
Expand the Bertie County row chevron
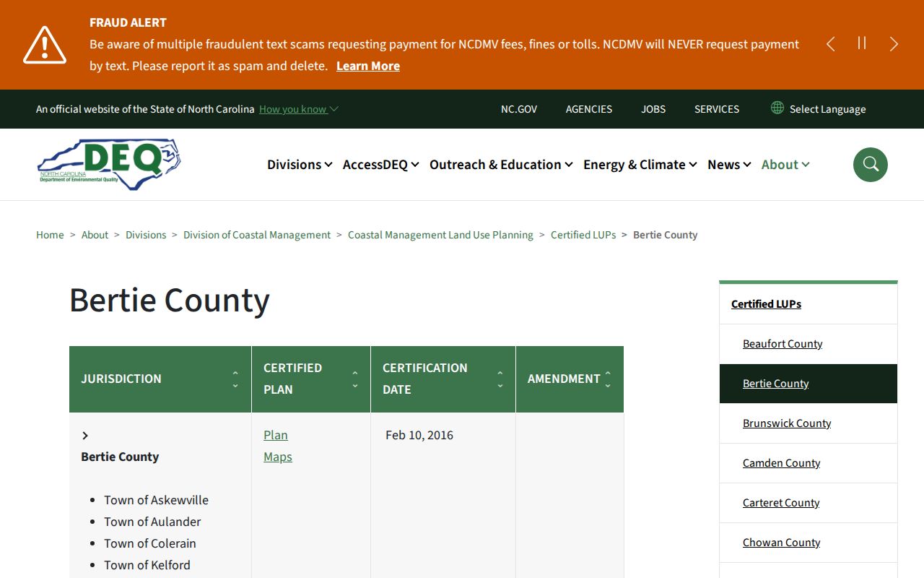coord(85,435)
